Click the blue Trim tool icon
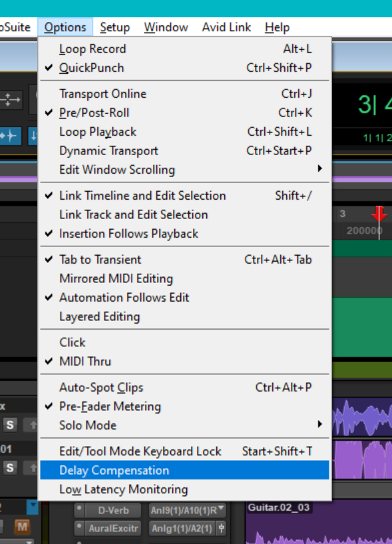This screenshot has width=392, height=544. click(x=10, y=136)
